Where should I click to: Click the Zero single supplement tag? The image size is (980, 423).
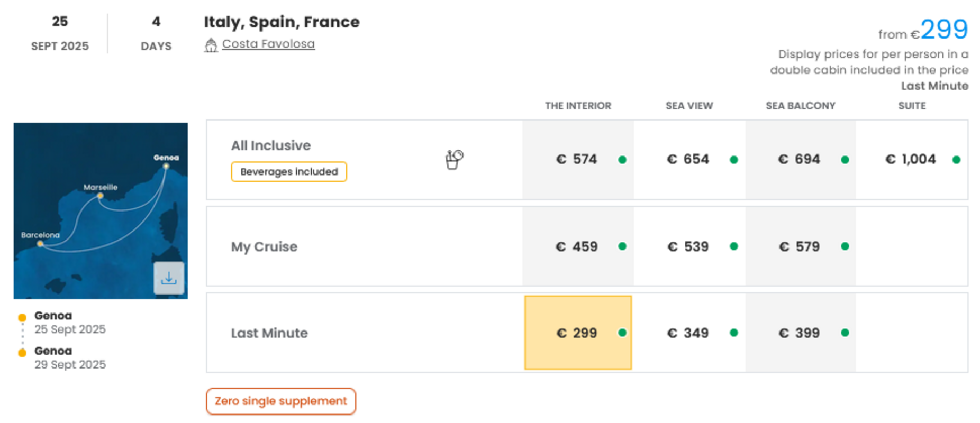tap(281, 401)
